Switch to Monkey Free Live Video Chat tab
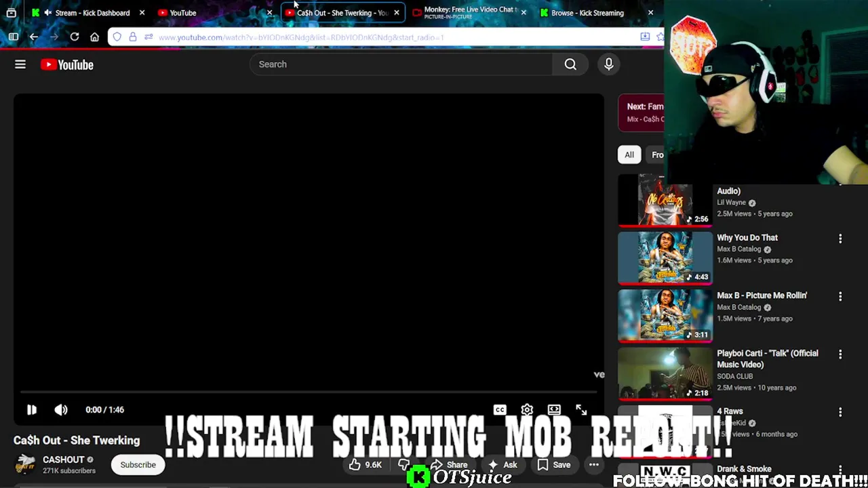 pos(469,13)
